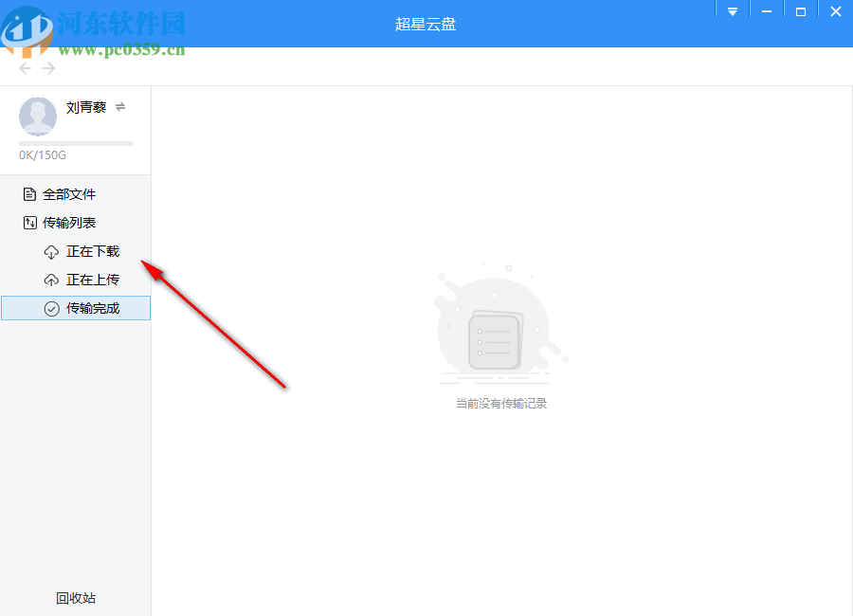Click the back navigation arrow
853x616 pixels.
click(x=25, y=68)
